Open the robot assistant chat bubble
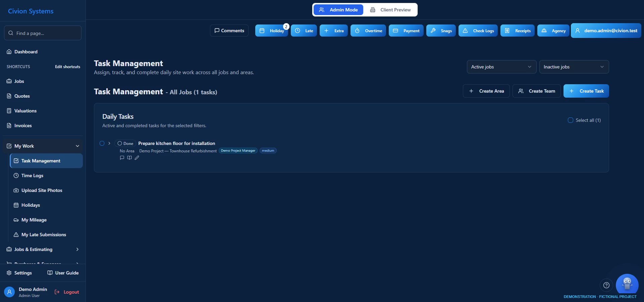The image size is (644, 302). click(627, 285)
